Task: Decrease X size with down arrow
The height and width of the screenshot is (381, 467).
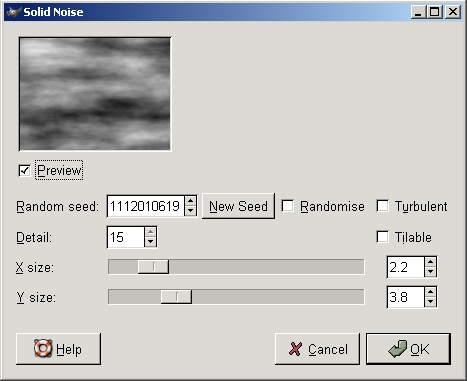Action: tap(431, 272)
